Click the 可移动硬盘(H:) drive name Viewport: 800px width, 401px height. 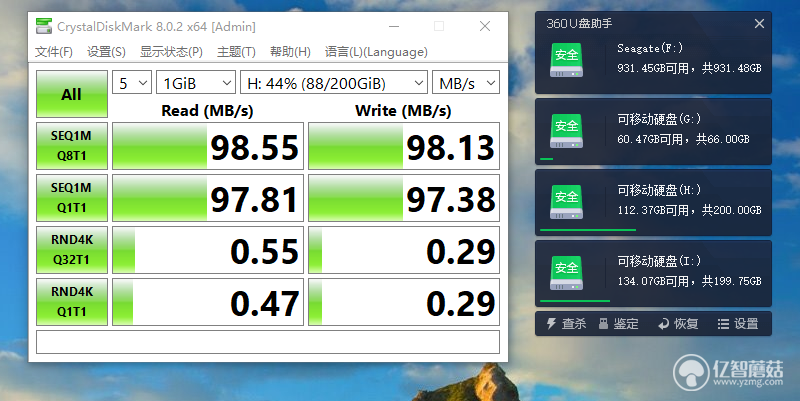tap(659, 190)
